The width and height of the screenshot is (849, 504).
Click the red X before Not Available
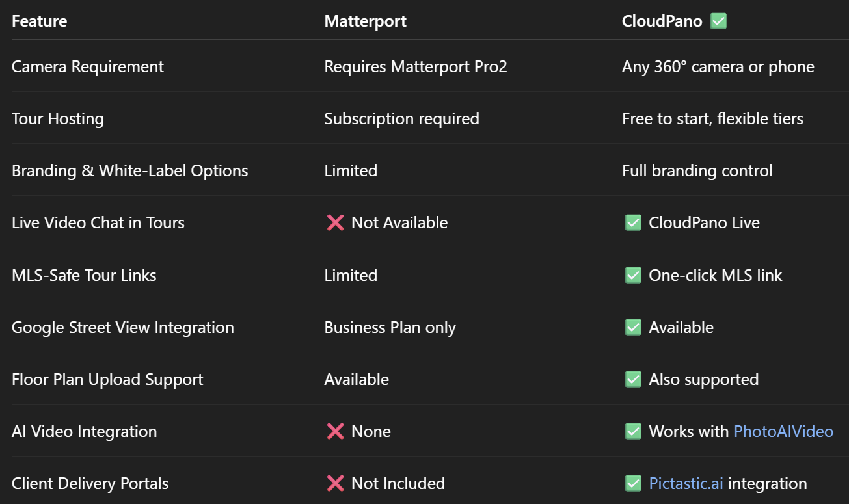tap(335, 222)
